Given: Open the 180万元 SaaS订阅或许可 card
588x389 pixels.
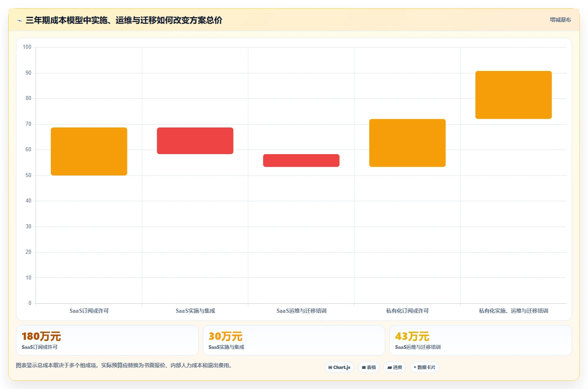Looking at the screenshot, I should 107,340.
